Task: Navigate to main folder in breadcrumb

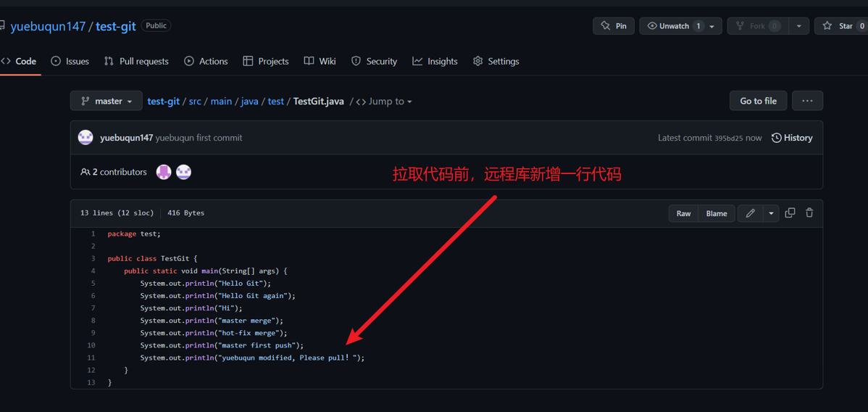Action: click(x=221, y=102)
